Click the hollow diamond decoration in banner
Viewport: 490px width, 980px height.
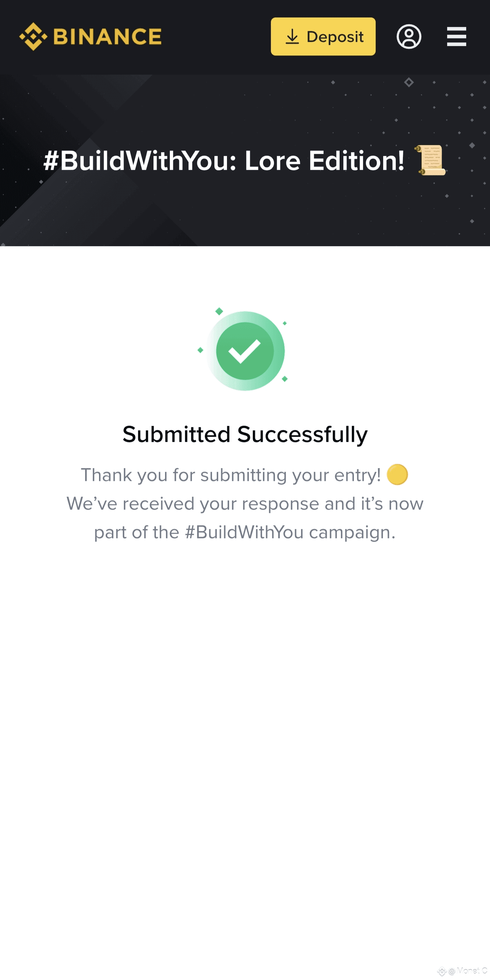click(409, 82)
